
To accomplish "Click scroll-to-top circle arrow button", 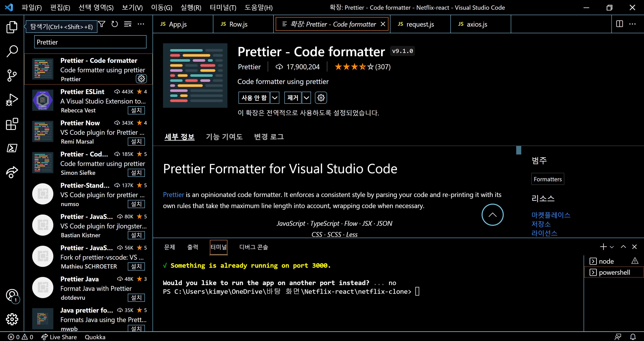I will [492, 215].
